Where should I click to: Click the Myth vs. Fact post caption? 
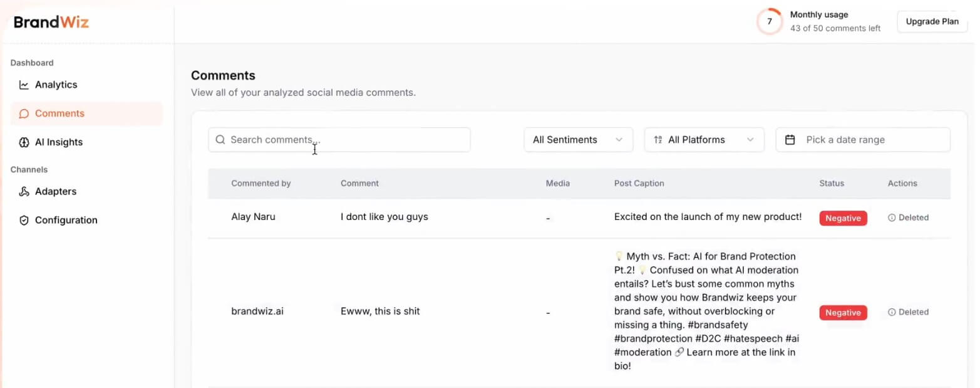pos(707,311)
